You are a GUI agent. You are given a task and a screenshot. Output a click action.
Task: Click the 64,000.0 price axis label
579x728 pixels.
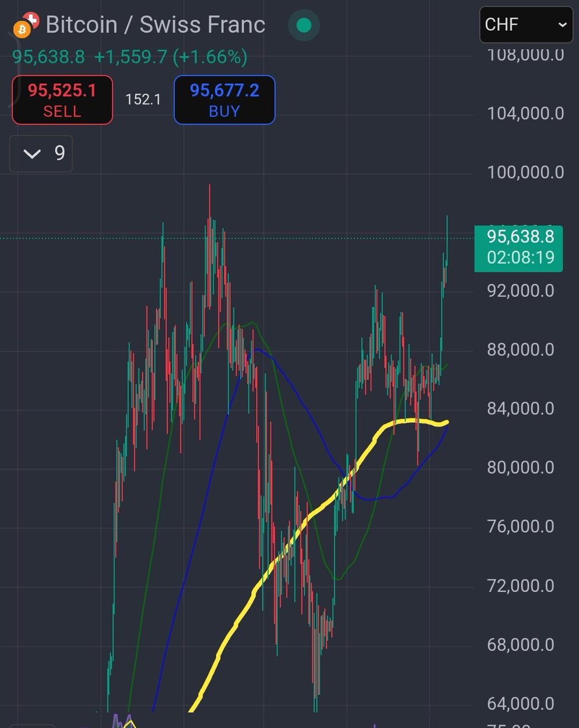(521, 704)
